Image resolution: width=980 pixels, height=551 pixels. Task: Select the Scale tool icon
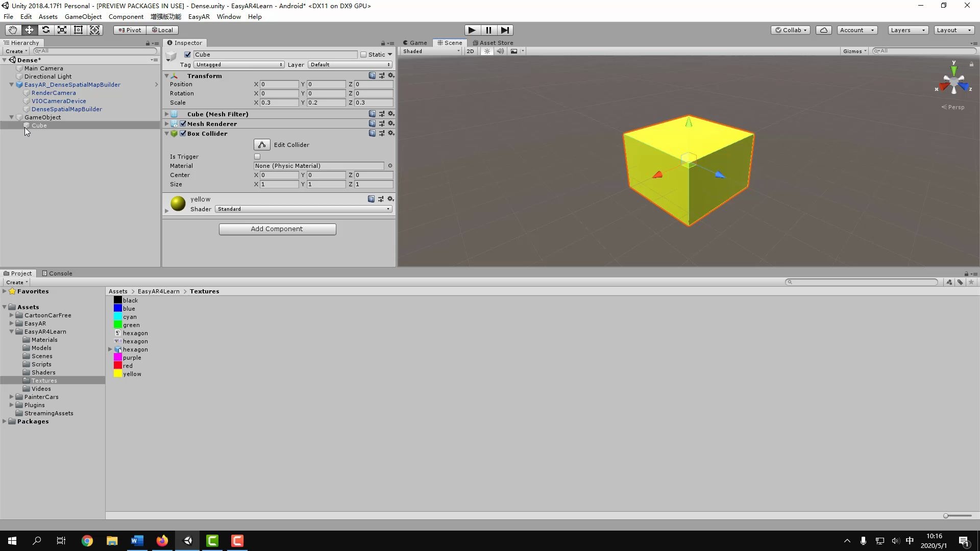pos(62,30)
